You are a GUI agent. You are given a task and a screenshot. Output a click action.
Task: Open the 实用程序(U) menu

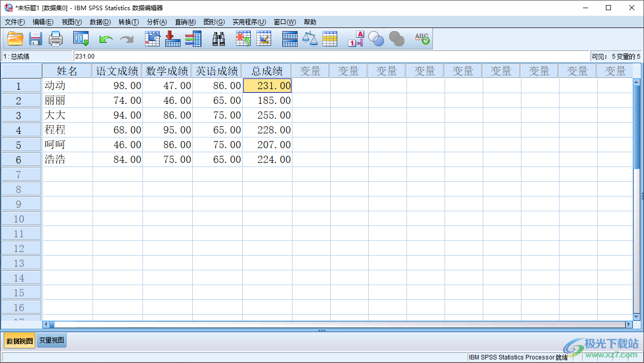[x=249, y=22]
